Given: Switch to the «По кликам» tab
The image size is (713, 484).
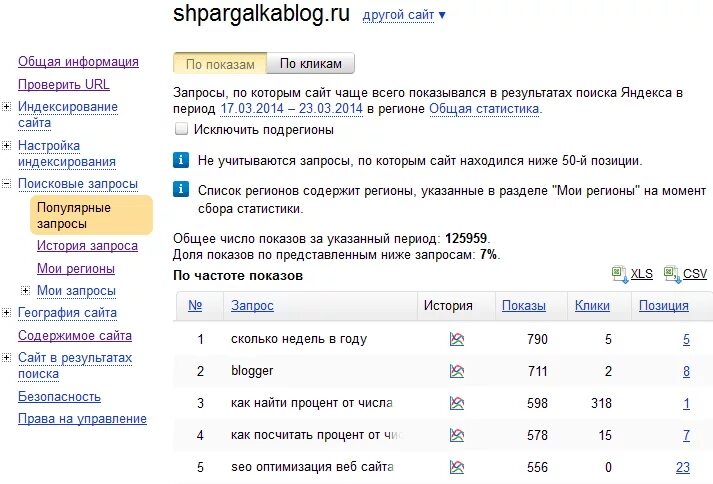Looking at the screenshot, I should (311, 63).
